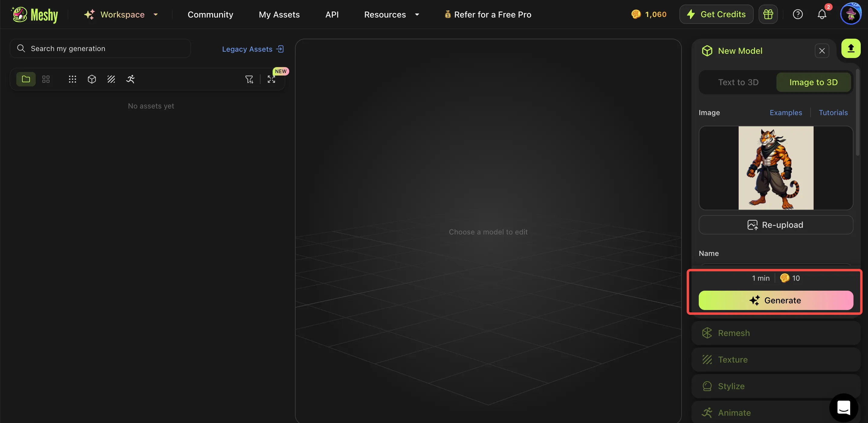Select the dotted all-types filter
The image size is (868, 423).
click(73, 79)
